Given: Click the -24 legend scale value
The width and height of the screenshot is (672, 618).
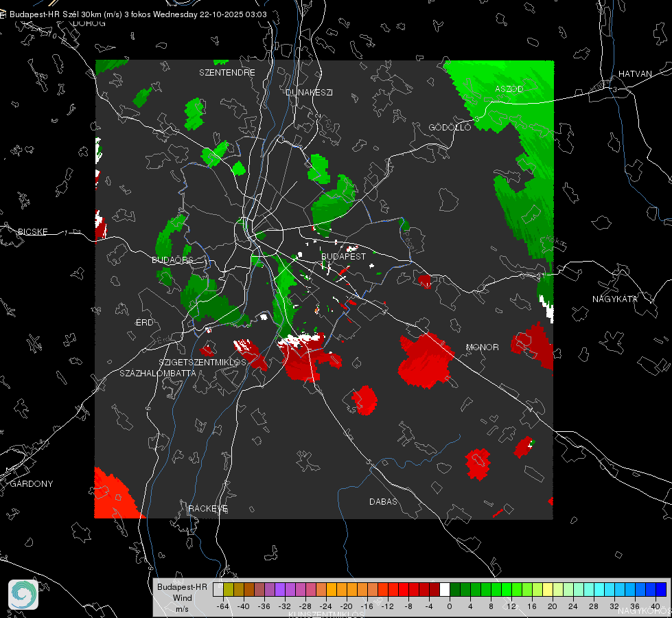Looking at the screenshot, I should click(x=326, y=606).
